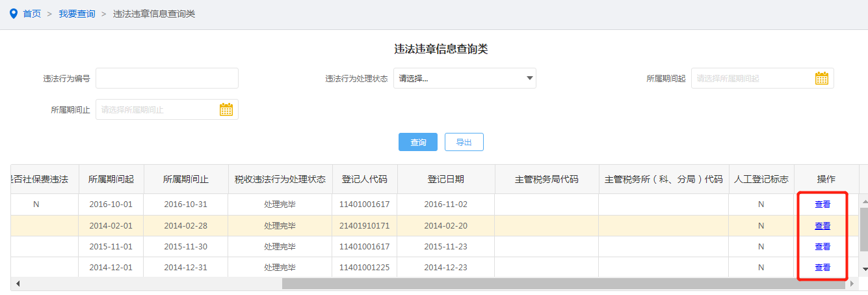View details for row dated 2016-11-02
This screenshot has width=868, height=295.
tap(822, 204)
